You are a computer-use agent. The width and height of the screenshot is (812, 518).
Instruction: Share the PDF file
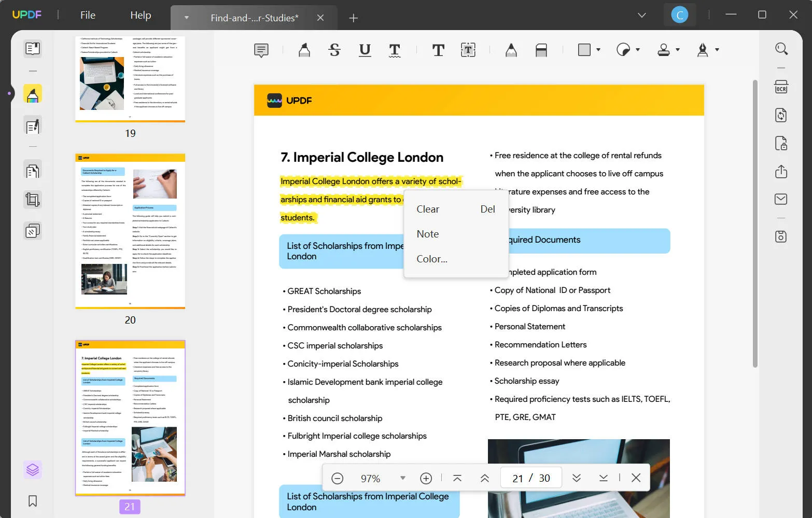[781, 172]
